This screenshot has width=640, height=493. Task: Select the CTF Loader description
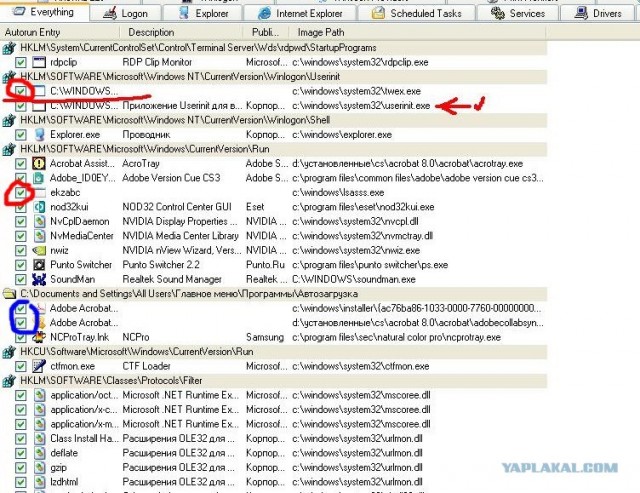tap(146, 366)
